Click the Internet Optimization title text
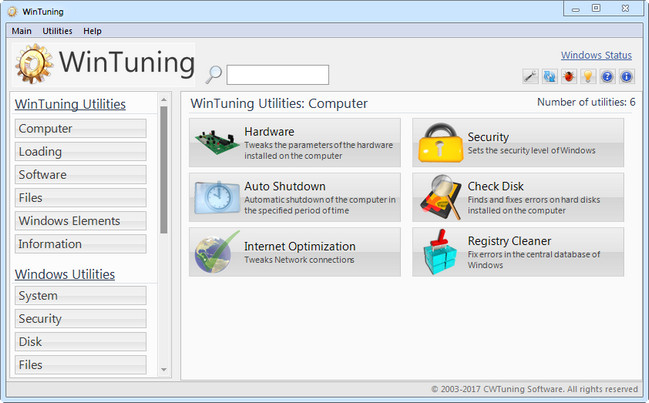649x403 pixels. (300, 246)
